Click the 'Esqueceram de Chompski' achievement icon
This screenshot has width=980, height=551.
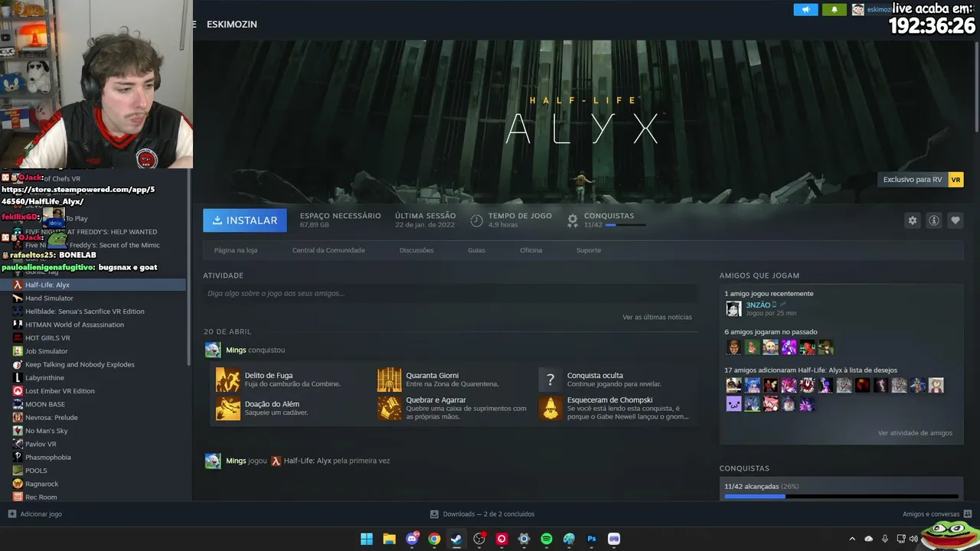pyautogui.click(x=550, y=408)
